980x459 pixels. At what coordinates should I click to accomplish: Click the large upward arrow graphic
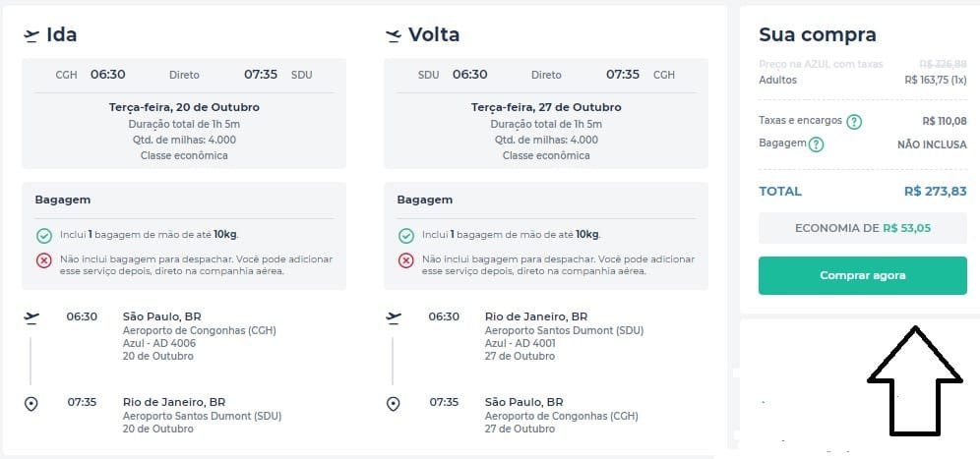pos(915,381)
